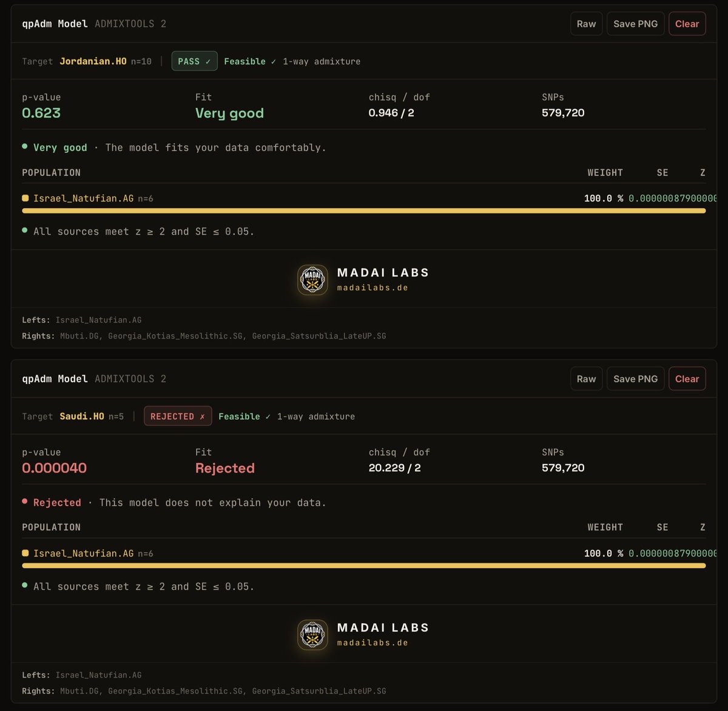This screenshot has height=711, width=728.
Task: Open Raw output for the Saudi model
Action: [x=586, y=379]
